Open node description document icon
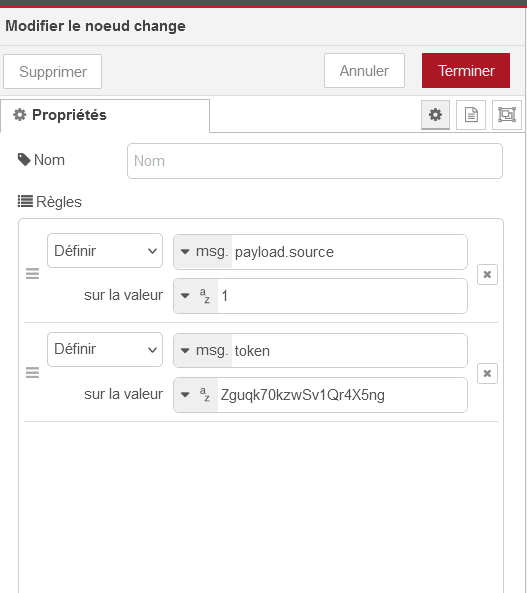 pyautogui.click(x=471, y=115)
